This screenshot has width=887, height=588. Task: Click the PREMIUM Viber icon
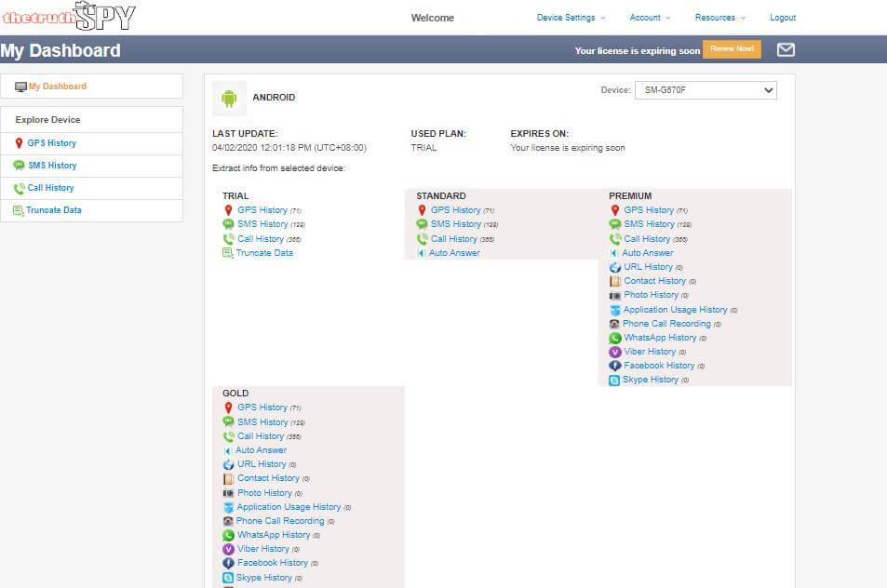[615, 352]
